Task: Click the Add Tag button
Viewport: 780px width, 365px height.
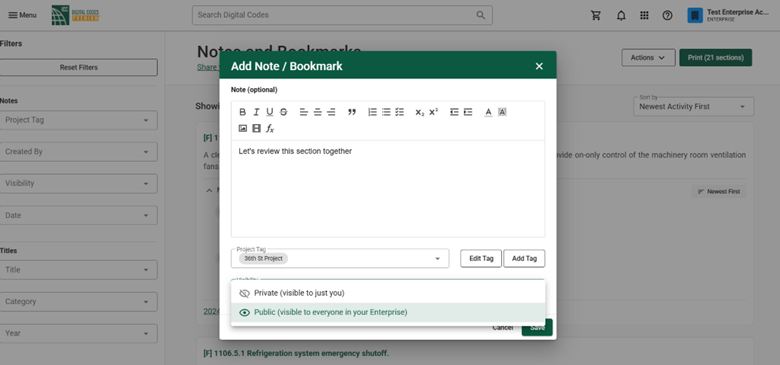Action: pos(524,259)
